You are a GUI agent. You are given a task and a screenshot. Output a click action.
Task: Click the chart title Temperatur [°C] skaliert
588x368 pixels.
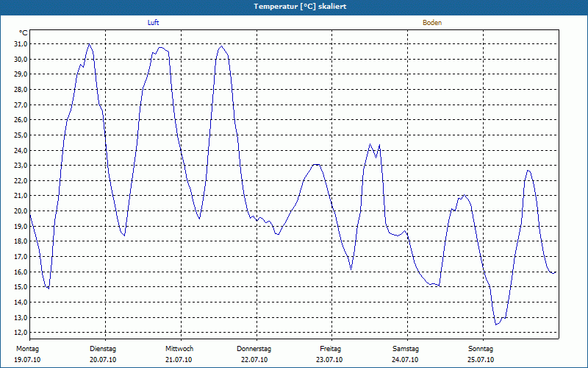point(300,7)
